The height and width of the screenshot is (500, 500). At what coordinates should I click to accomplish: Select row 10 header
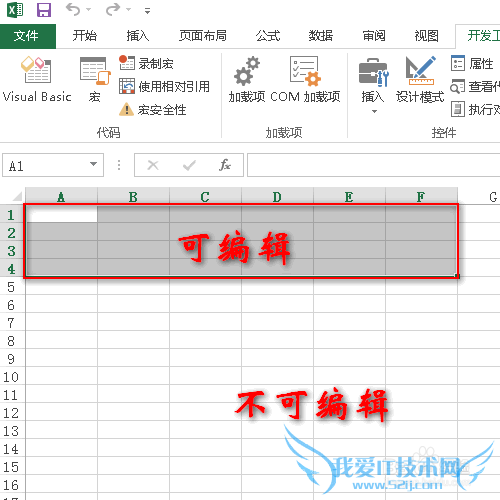tap(12, 377)
